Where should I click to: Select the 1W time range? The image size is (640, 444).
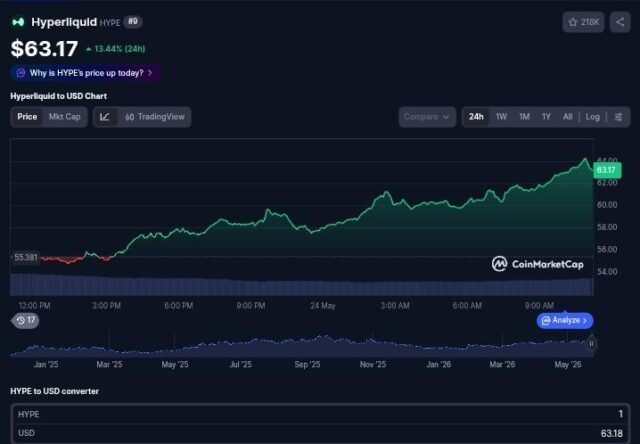tap(501, 117)
